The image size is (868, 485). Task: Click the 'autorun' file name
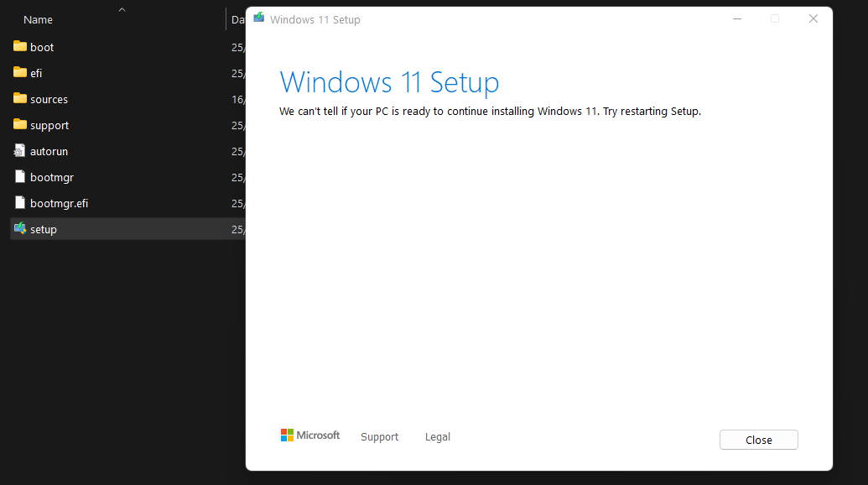click(x=49, y=151)
